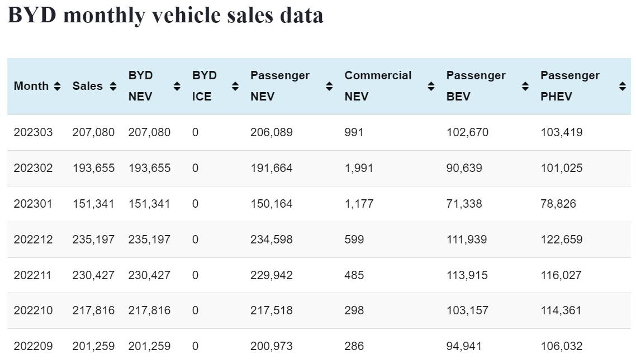Click the sort arrows beside Sales header
Image resolution: width=636 pixels, height=364 pixels.
click(113, 87)
